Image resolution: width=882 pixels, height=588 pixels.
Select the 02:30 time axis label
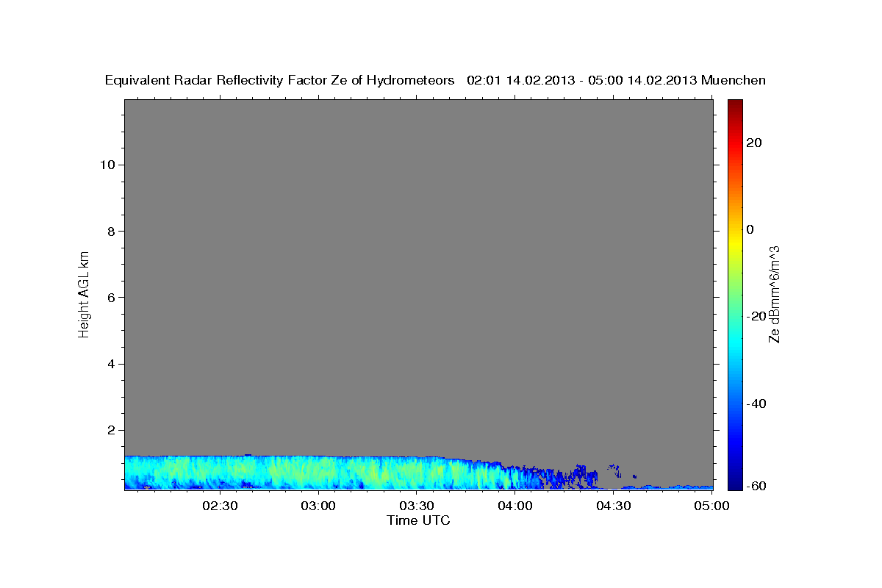tap(220, 506)
